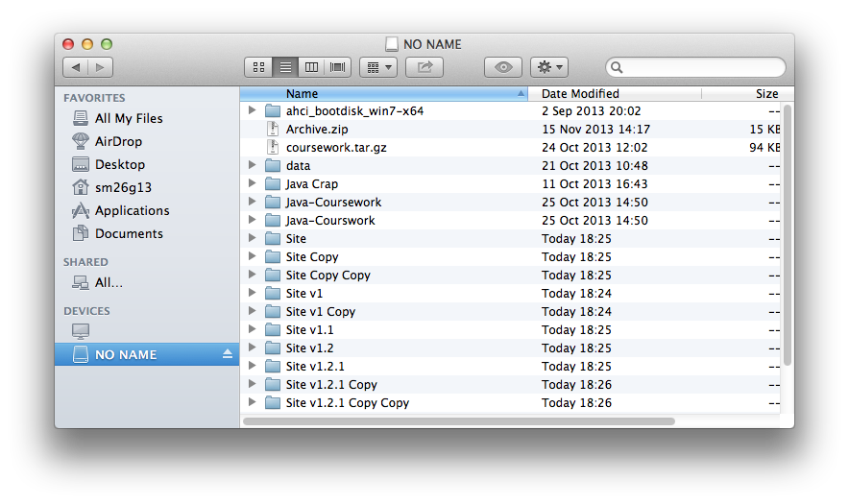The width and height of the screenshot is (849, 504).
Task: Click the Site v1.2 folder icon
Action: tap(273, 348)
